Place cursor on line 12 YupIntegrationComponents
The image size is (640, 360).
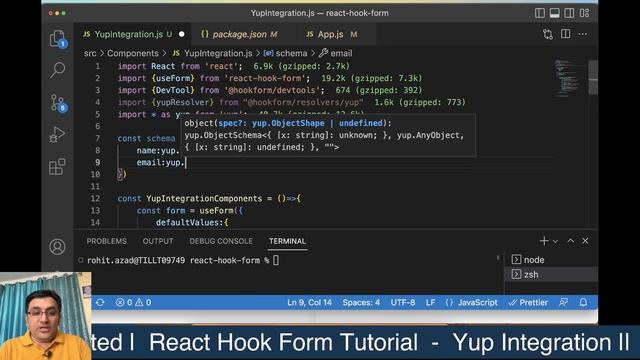click(204, 199)
